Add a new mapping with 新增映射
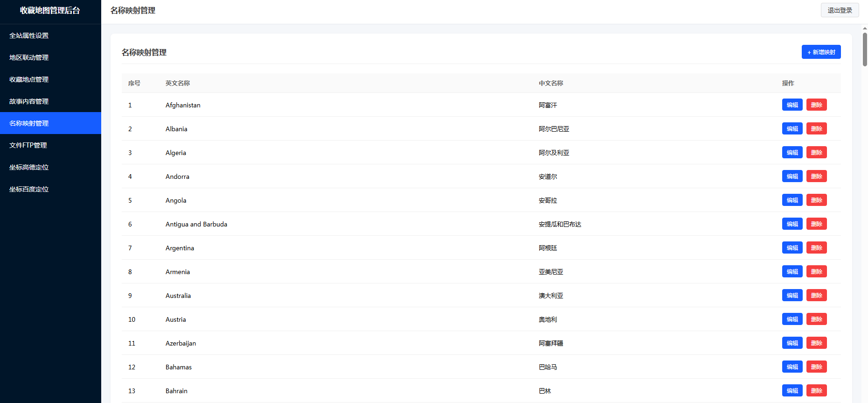Viewport: 868px width, 403px height. [x=821, y=52]
